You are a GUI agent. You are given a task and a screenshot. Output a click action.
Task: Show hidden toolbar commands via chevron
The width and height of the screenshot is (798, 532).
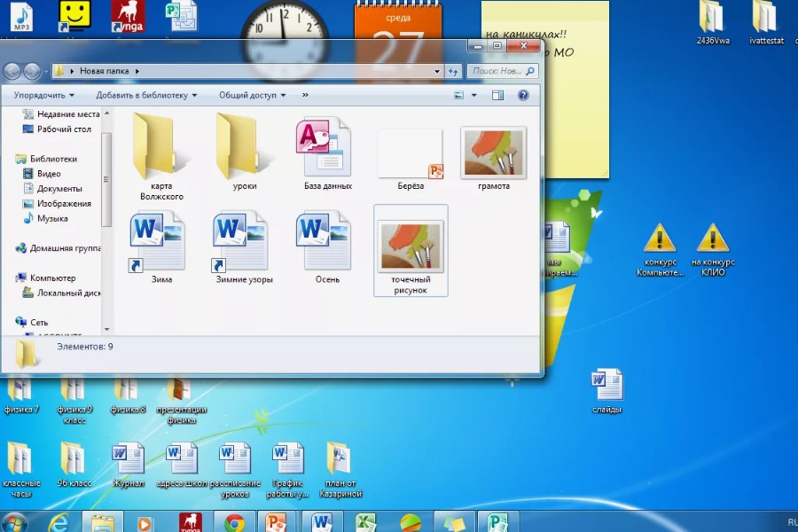305,95
